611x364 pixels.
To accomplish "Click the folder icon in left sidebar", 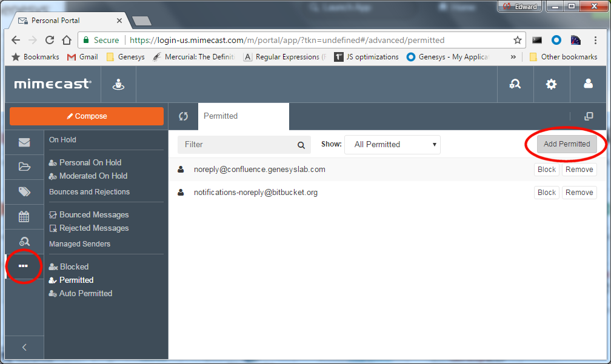I will tap(24, 167).
